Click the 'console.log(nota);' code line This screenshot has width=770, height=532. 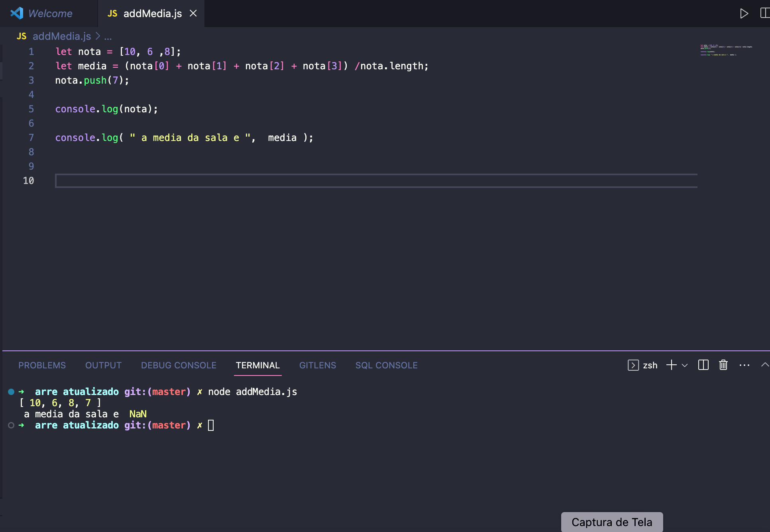point(106,109)
